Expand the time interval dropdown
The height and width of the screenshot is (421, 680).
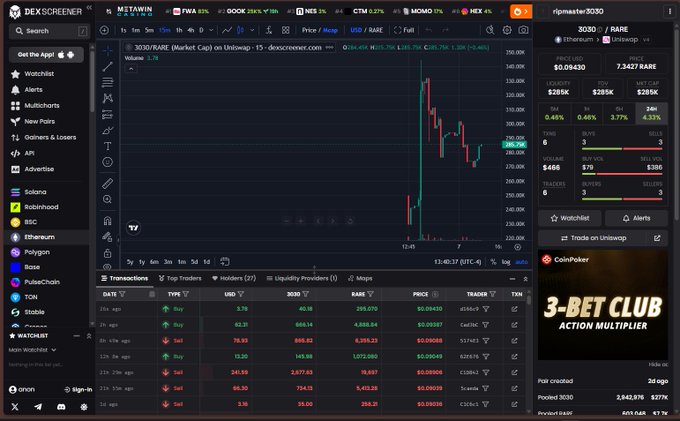pyautogui.click(x=211, y=30)
